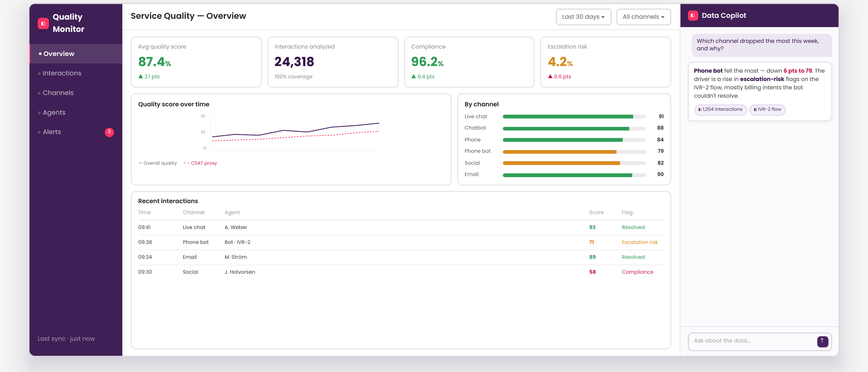Click the Social channel score bar

[574, 163]
